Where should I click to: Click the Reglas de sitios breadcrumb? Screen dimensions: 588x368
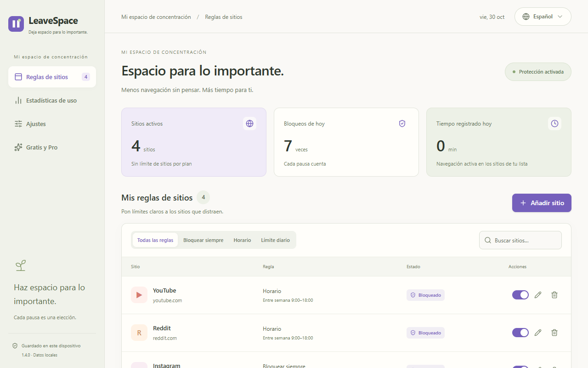(224, 17)
